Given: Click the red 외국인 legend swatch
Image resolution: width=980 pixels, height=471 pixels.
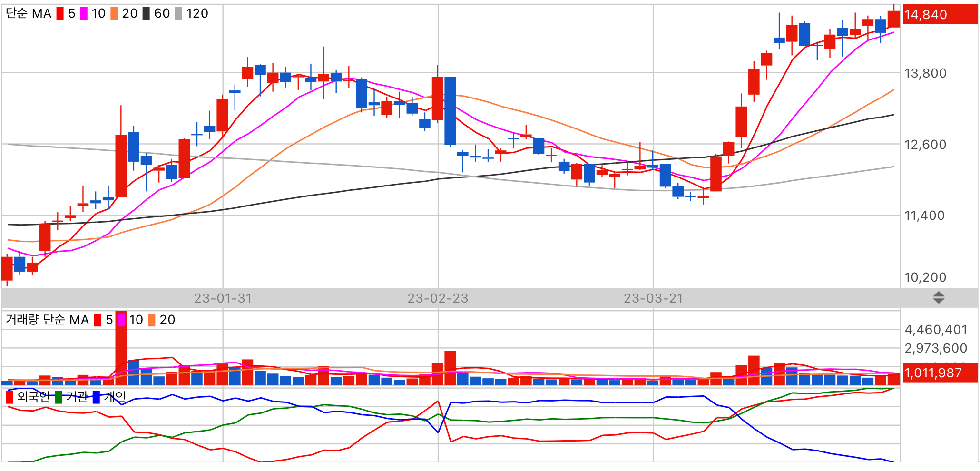Looking at the screenshot, I should click(9, 397).
